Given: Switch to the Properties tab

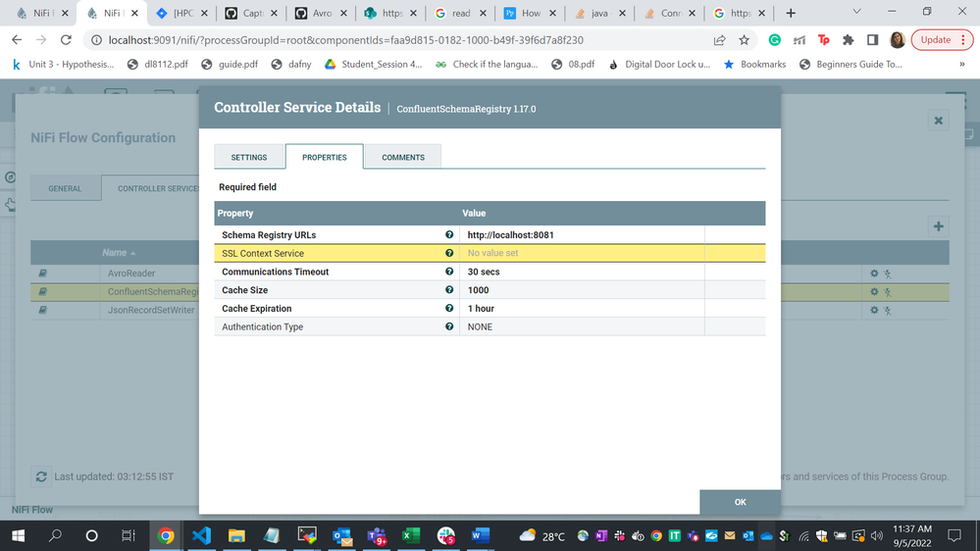Looking at the screenshot, I should click(x=325, y=157).
